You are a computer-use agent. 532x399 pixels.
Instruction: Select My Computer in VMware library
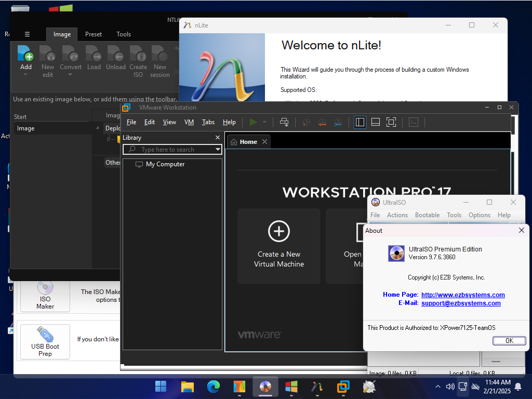pos(165,164)
